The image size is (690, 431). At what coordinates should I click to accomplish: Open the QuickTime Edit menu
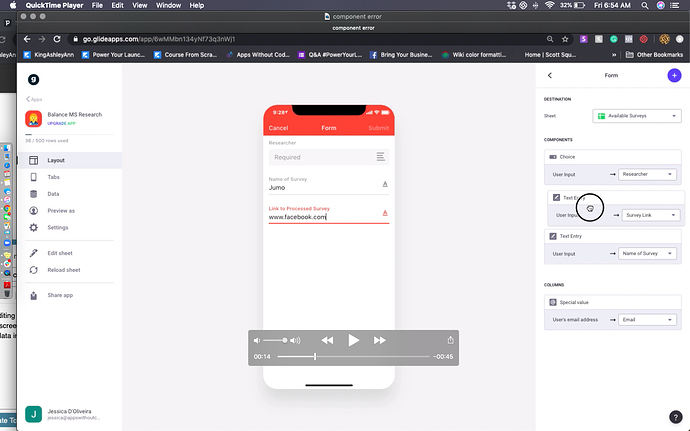tap(117, 5)
